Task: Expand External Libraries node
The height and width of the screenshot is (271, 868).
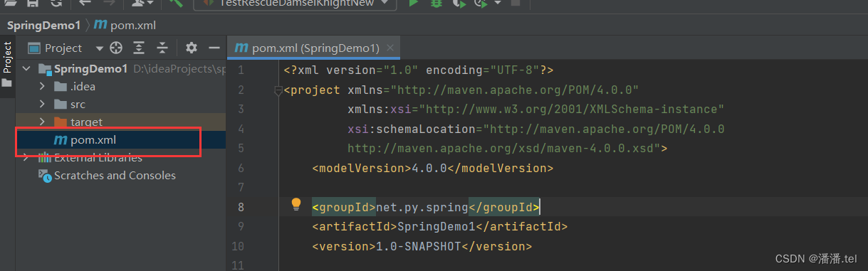Action: pos(26,158)
